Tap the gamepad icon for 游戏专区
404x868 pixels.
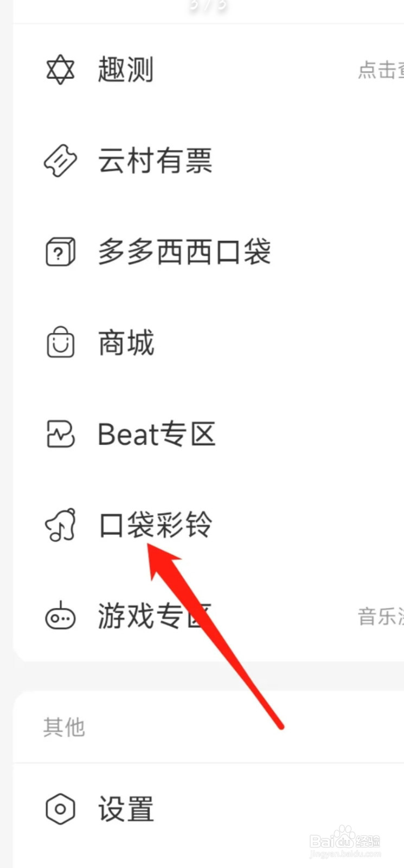coord(60,616)
